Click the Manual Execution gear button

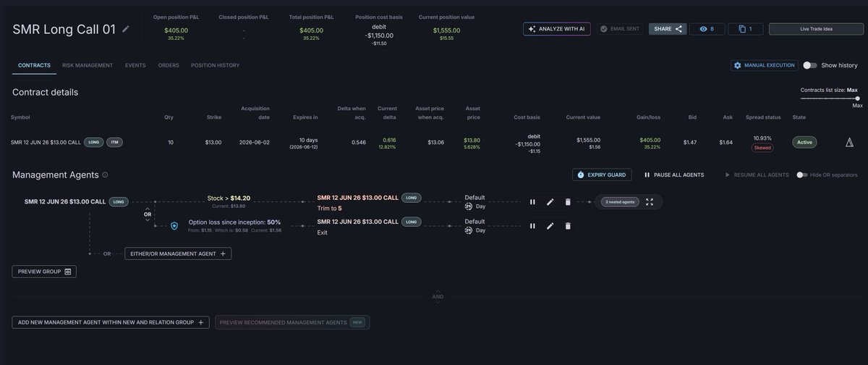[764, 65]
